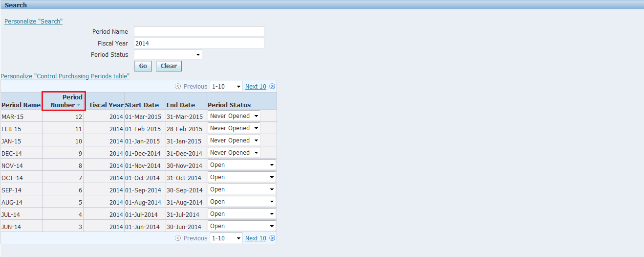The height and width of the screenshot is (257, 644).
Task: Click the sort arrow beside Period Number
Action: tap(79, 105)
